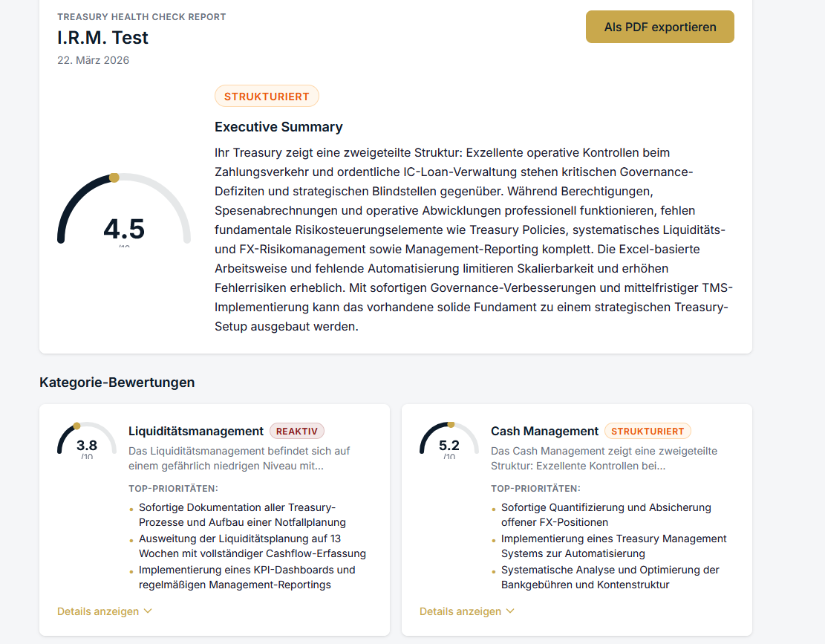Select the report title I.R.M. Test
Screen dimensions: 825x644
[102, 38]
